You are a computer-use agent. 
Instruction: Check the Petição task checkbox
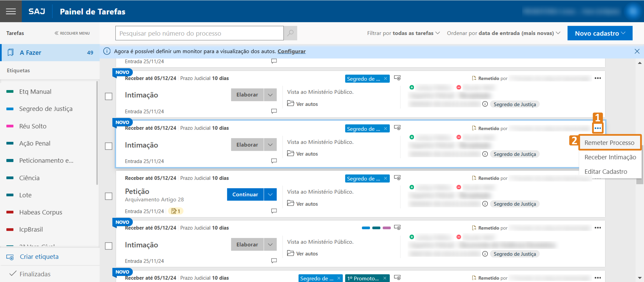[108, 196]
